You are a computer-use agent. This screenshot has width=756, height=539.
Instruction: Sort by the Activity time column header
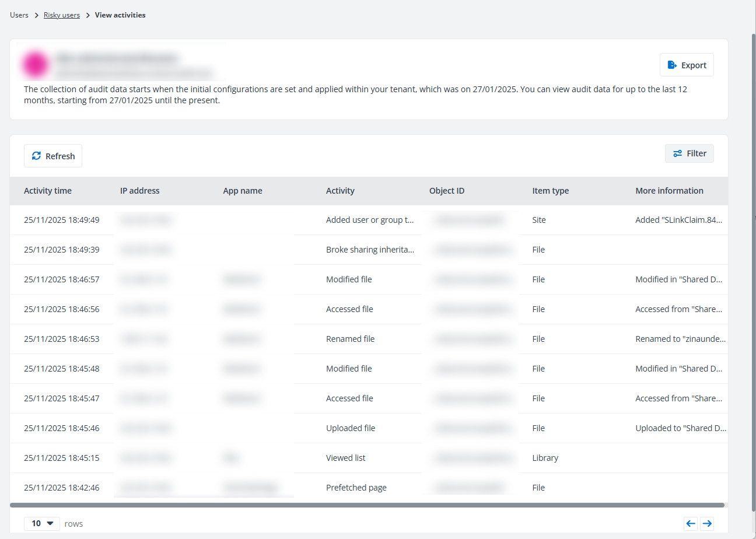48,191
